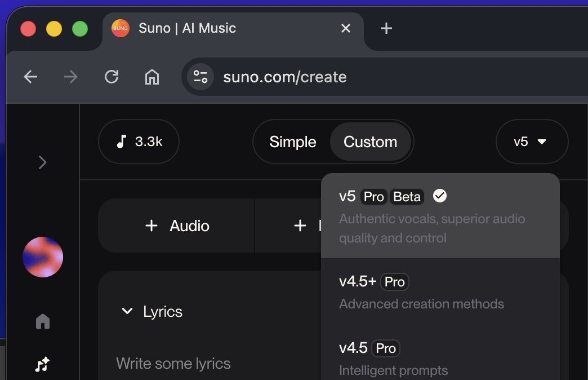Open Suno home from sidebar
The width and height of the screenshot is (588, 380).
[43, 321]
